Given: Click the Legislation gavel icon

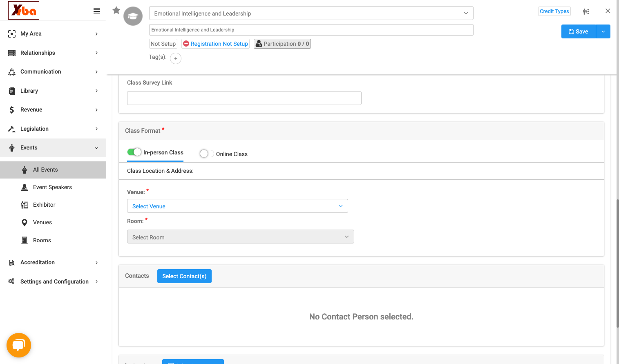Looking at the screenshot, I should (12, 129).
